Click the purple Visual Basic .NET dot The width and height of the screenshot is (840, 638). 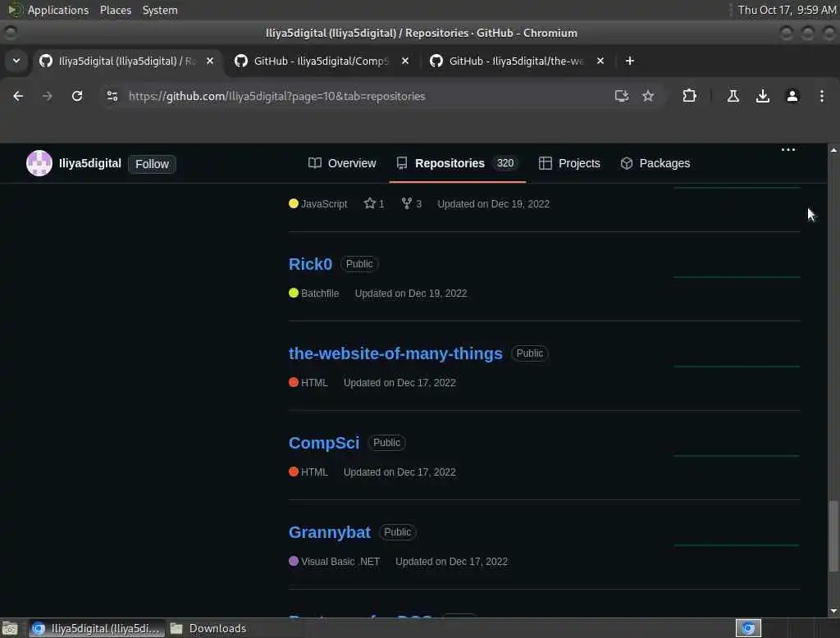293,561
